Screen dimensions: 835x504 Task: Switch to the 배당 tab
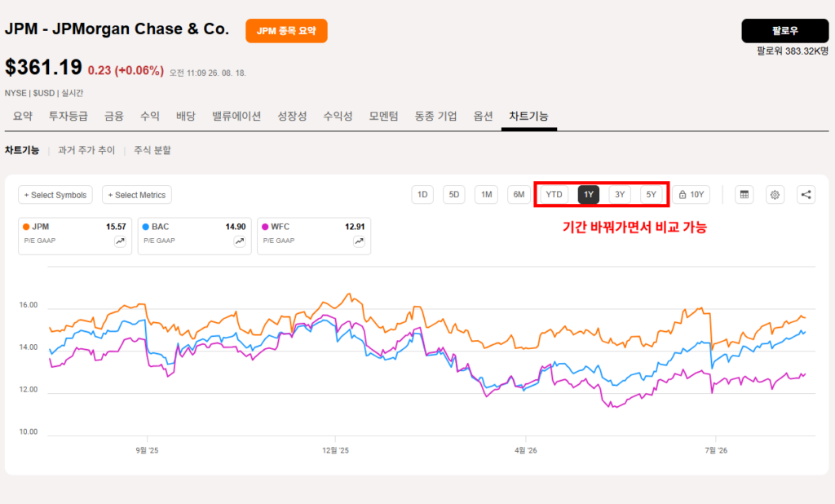pos(186,116)
